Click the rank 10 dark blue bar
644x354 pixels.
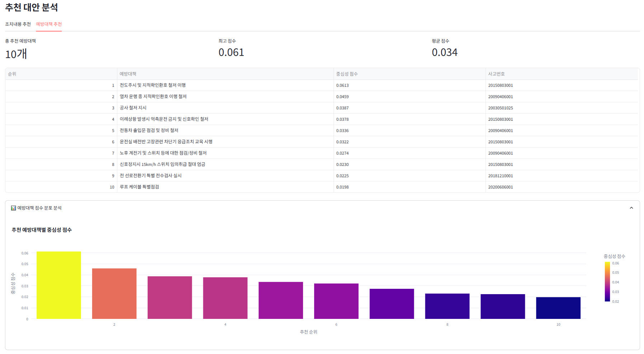[x=558, y=308]
